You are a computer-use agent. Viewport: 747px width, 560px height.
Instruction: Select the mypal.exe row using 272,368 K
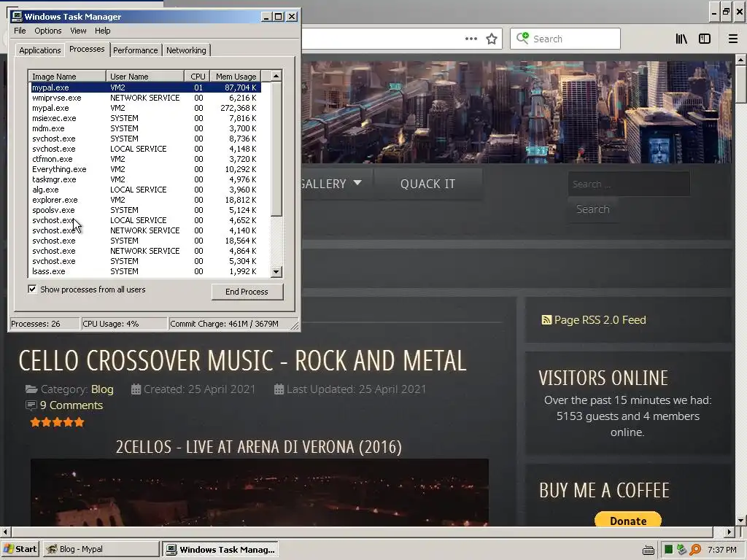point(146,108)
